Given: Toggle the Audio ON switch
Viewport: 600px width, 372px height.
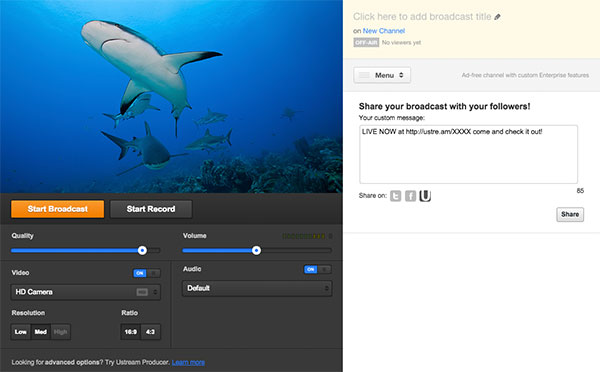Looking at the screenshot, I should click(x=318, y=269).
